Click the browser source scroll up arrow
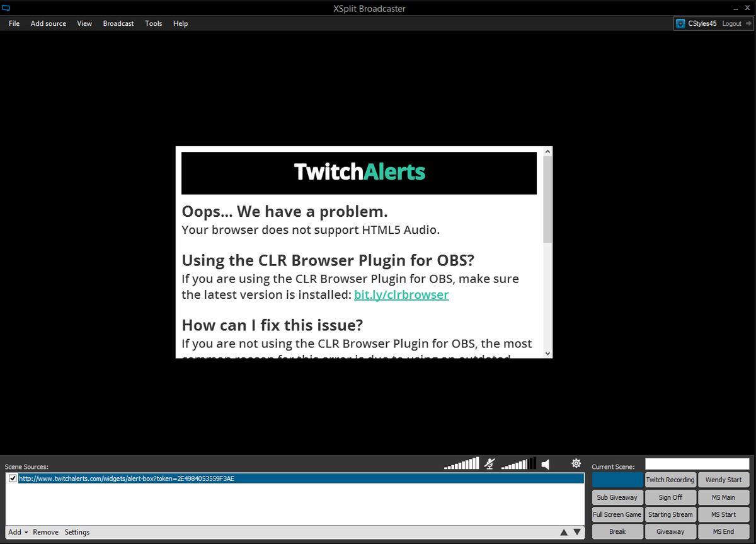The height and width of the screenshot is (544, 756). coord(547,151)
